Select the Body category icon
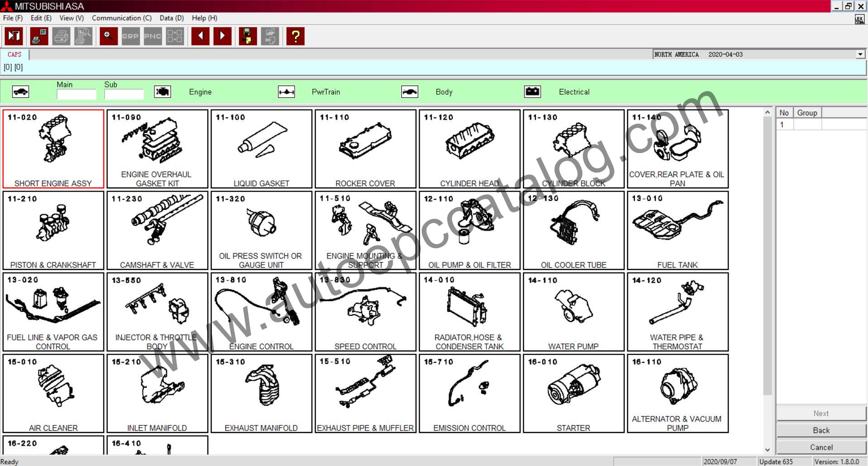 (410, 92)
